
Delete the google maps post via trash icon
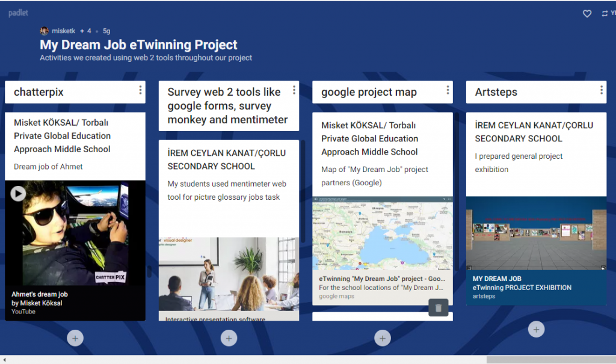[439, 308]
